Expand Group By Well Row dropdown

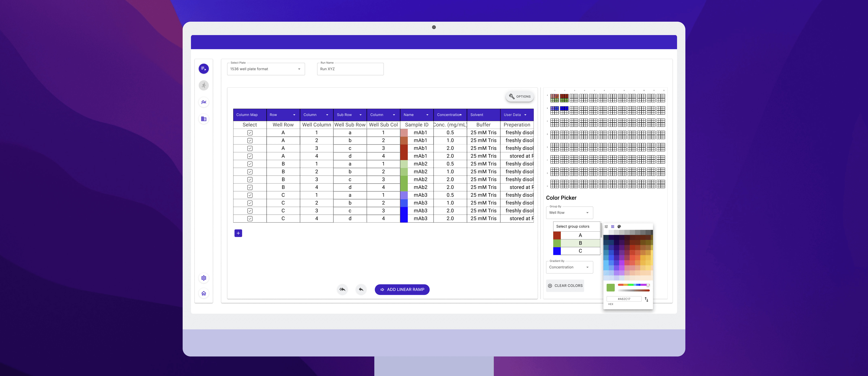click(x=569, y=213)
